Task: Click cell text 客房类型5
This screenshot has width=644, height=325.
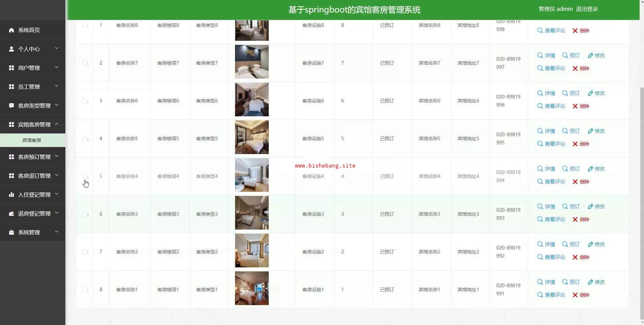Action: click(207, 139)
